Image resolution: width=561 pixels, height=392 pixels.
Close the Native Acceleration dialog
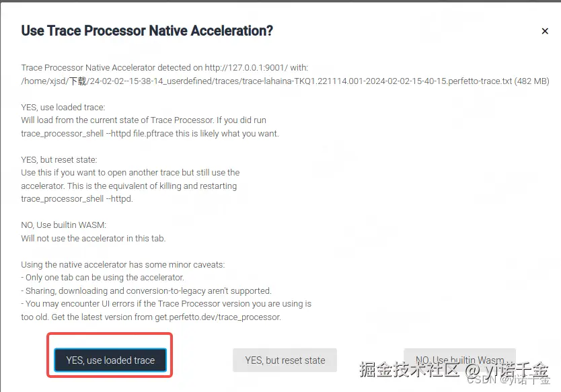coord(545,31)
